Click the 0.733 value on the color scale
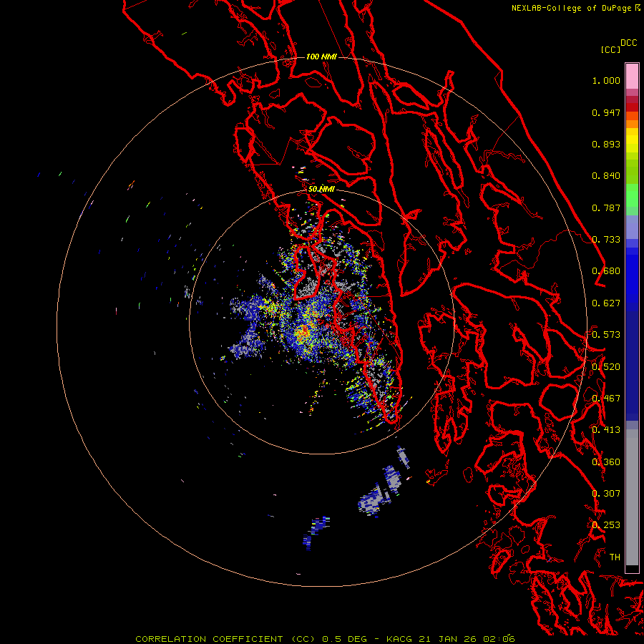Image resolution: width=644 pixels, height=644 pixels. (x=606, y=240)
